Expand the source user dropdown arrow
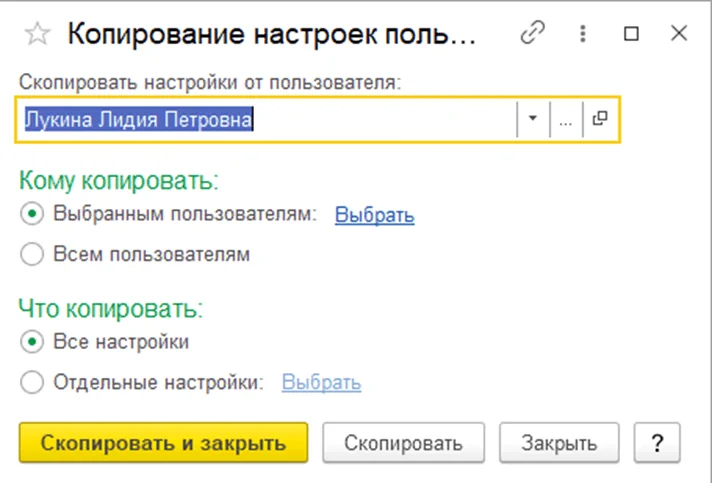This screenshot has height=483, width=712. pos(532,119)
